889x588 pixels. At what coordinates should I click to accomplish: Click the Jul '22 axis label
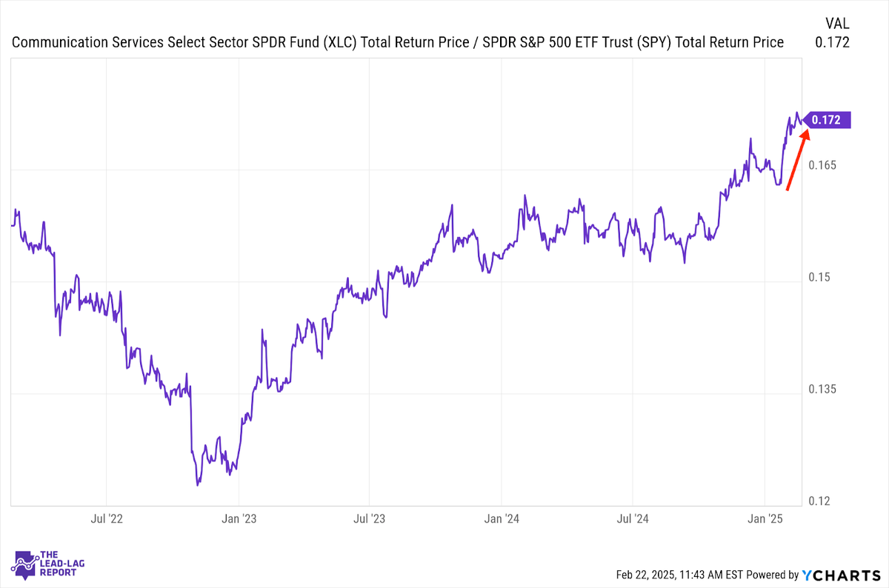point(107,519)
